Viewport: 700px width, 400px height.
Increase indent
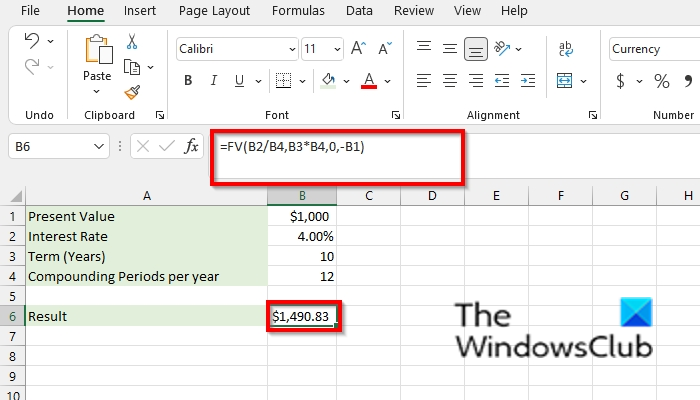click(528, 81)
